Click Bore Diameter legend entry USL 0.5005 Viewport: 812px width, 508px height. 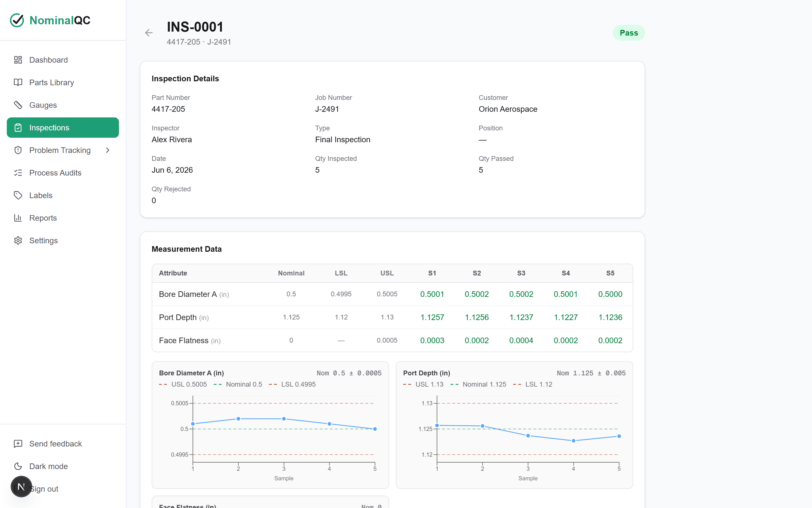(183, 384)
